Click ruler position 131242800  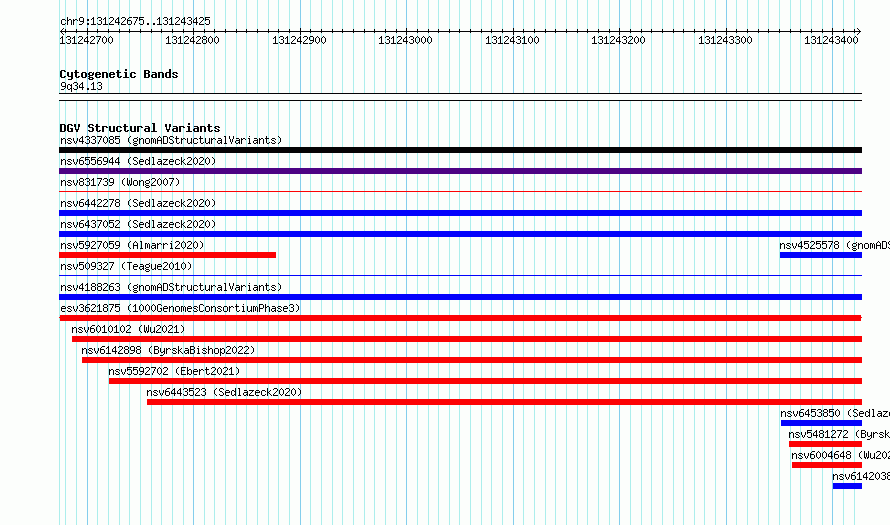[x=192, y=40]
